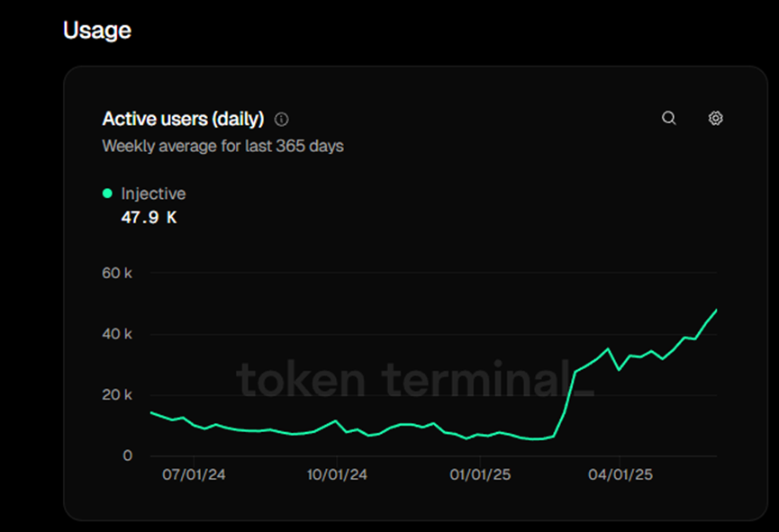Click the Active users (daily) title

click(183, 119)
